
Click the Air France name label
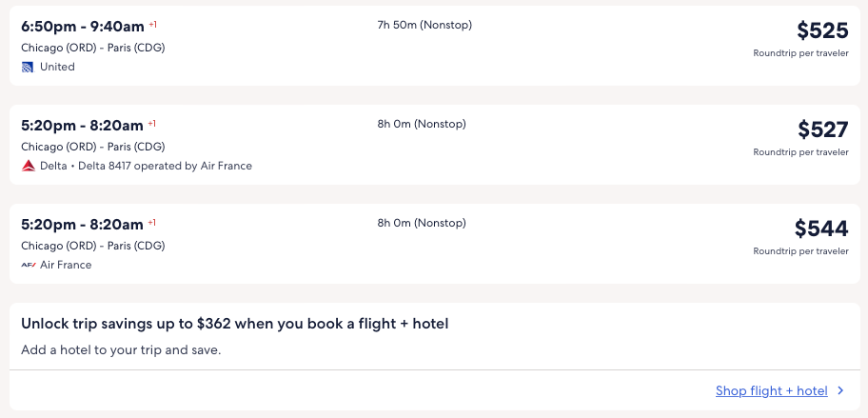tap(66, 265)
